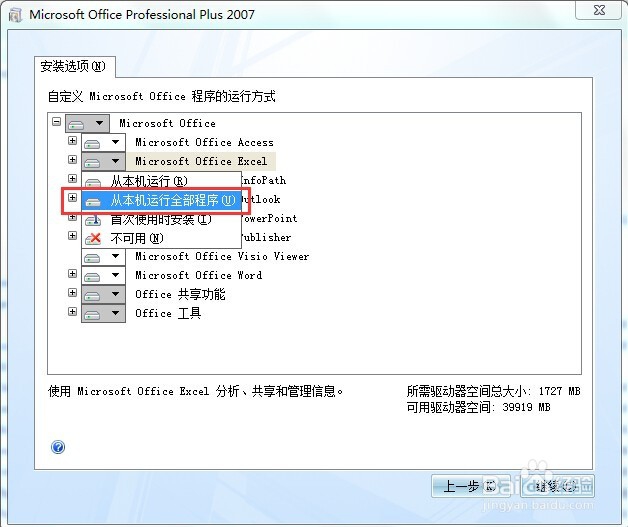Select Microsoft Office Word label
The height and width of the screenshot is (527, 628).
tap(199, 276)
